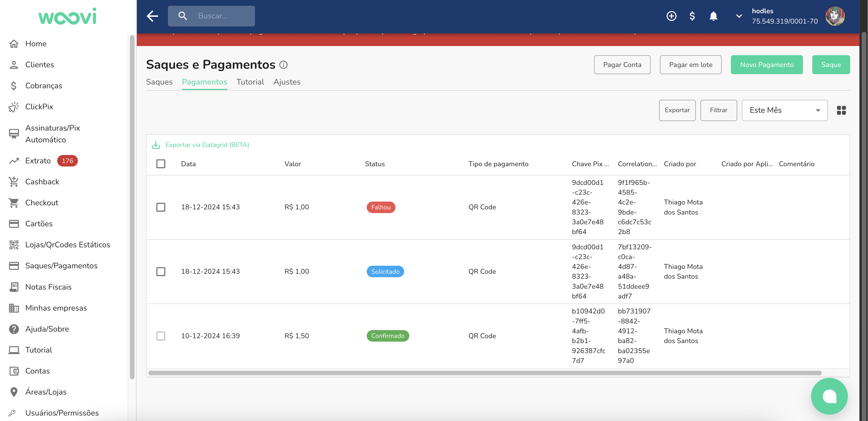The width and height of the screenshot is (868, 421).
Task: Switch to the grid view icon
Action: pyautogui.click(x=841, y=110)
